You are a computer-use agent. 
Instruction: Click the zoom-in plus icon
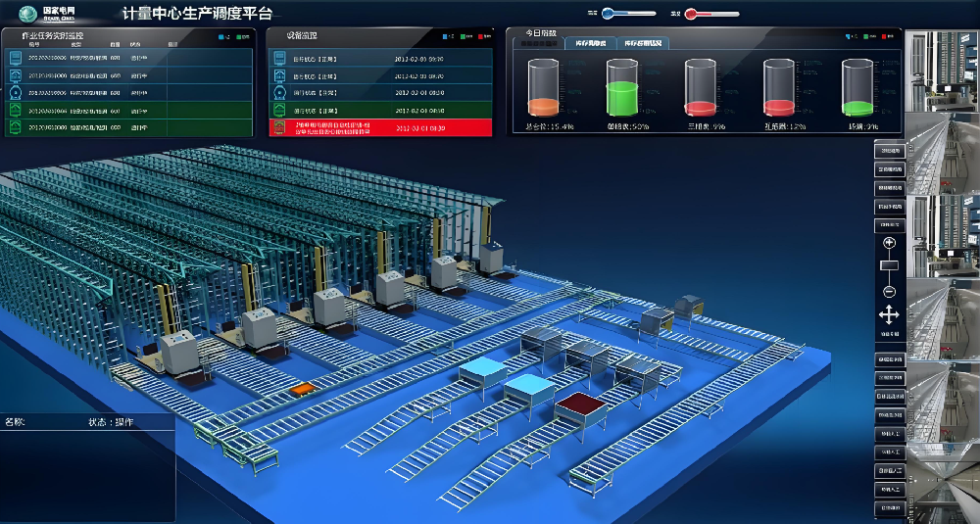tap(889, 243)
